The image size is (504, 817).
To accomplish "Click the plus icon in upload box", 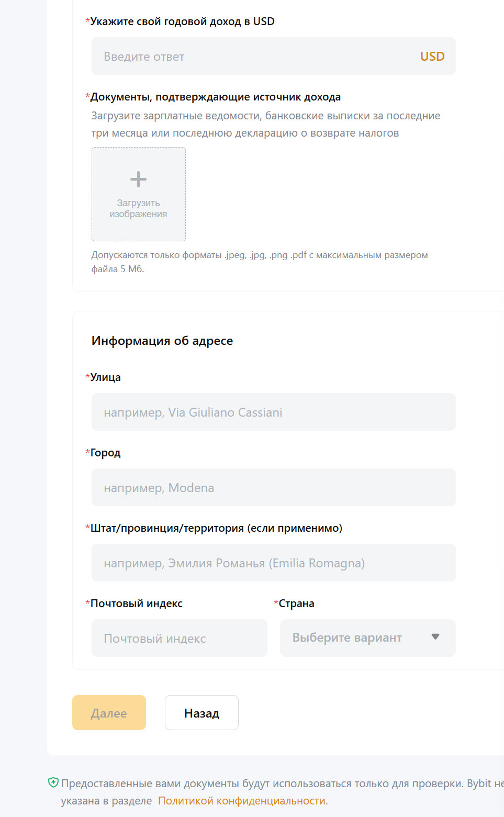I will [138, 180].
